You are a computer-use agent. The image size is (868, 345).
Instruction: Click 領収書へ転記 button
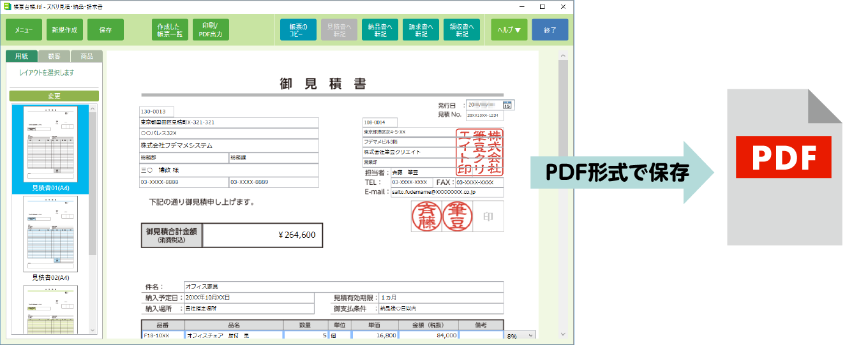461,30
